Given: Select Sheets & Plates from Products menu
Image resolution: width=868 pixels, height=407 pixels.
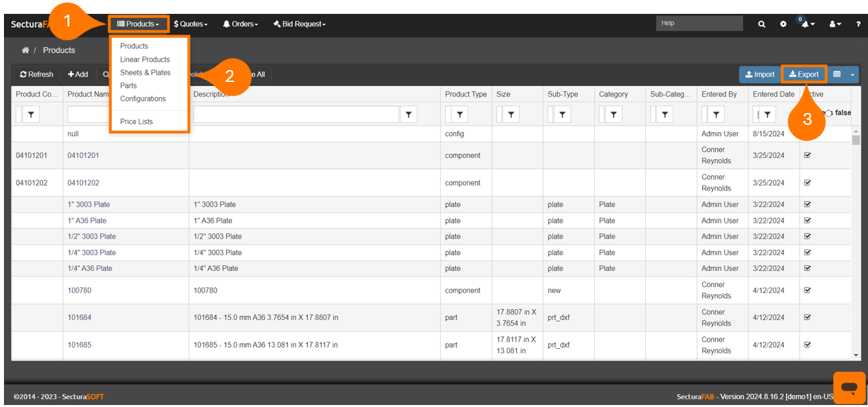Looking at the screenshot, I should pyautogui.click(x=145, y=73).
